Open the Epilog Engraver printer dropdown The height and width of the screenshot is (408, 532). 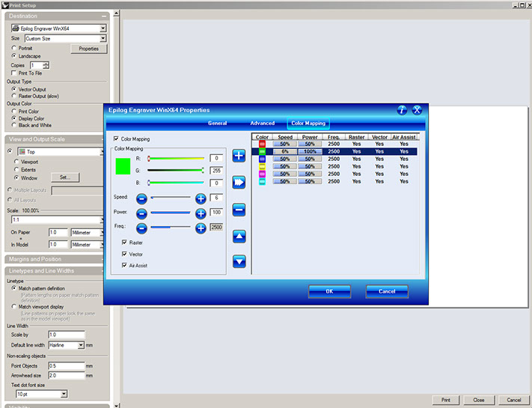103,28
